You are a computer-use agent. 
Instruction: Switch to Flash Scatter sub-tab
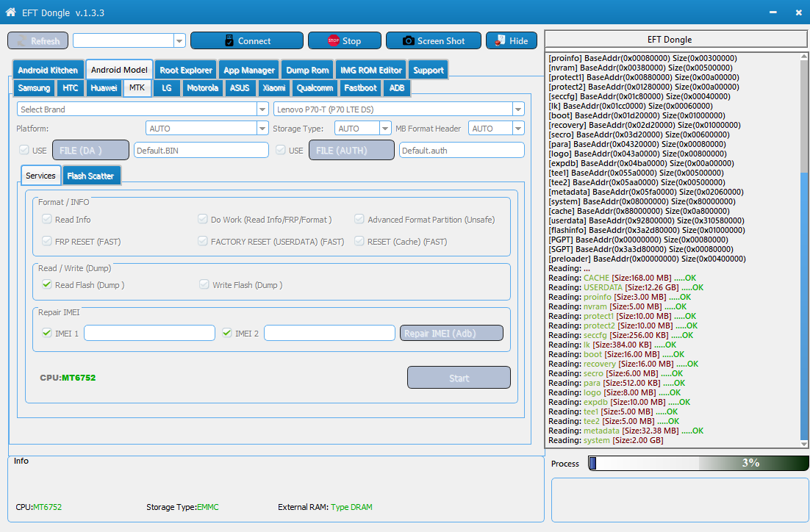[90, 176]
